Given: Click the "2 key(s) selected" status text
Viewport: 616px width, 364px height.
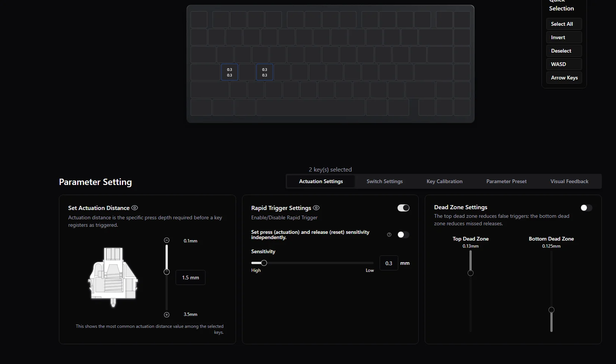Looking at the screenshot, I should point(330,169).
